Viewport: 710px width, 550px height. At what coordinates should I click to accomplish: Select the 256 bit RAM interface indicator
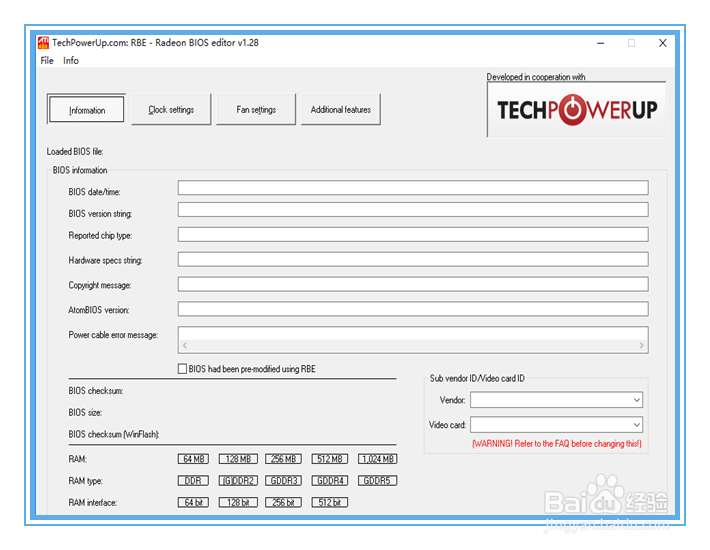coord(283,502)
